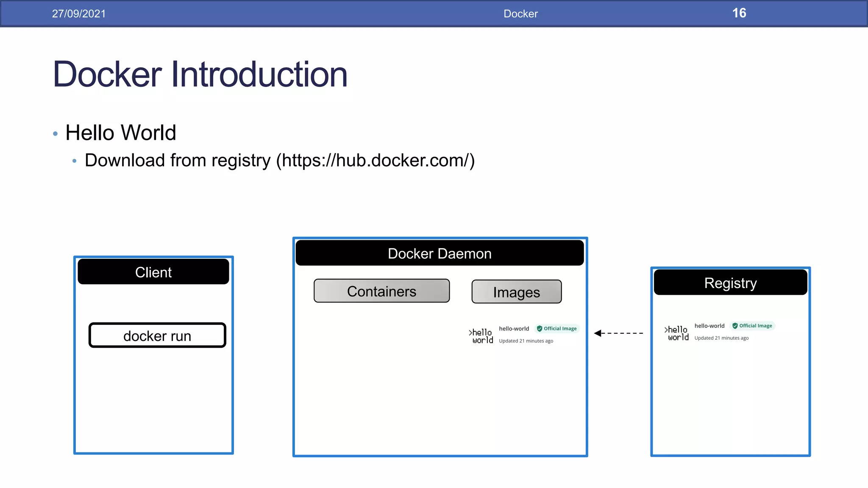Viewport: 868px width, 488px height.
Task: Click the Registry header bar
Action: [730, 283]
